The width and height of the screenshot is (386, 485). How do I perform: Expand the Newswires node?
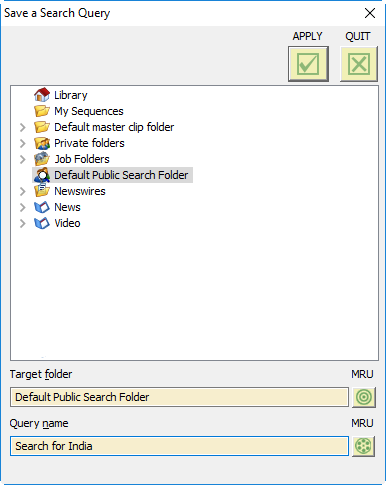pos(22,191)
